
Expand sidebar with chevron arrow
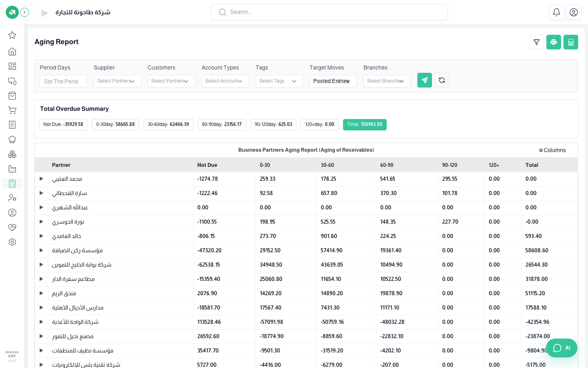(24, 12)
